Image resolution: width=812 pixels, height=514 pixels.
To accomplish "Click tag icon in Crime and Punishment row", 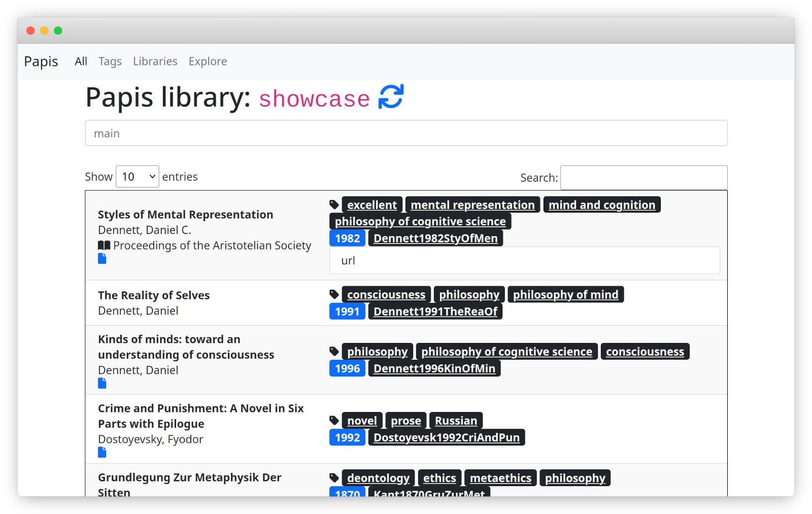I will (x=334, y=420).
